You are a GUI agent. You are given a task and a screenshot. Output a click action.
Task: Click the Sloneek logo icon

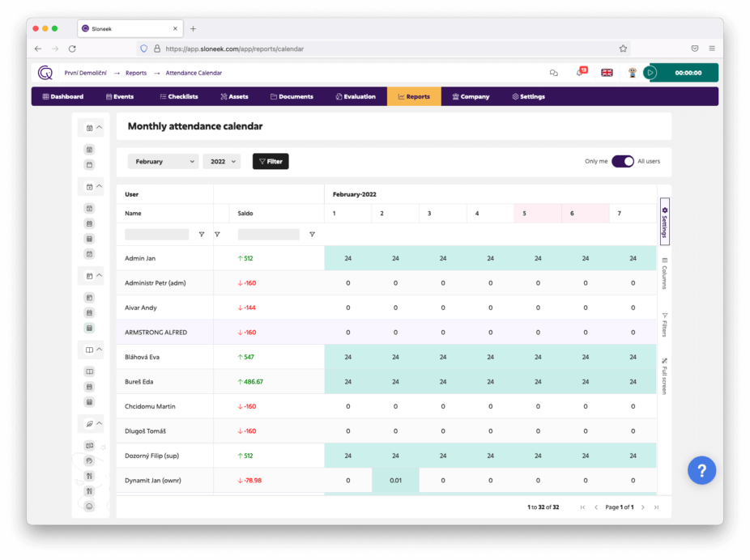45,73
